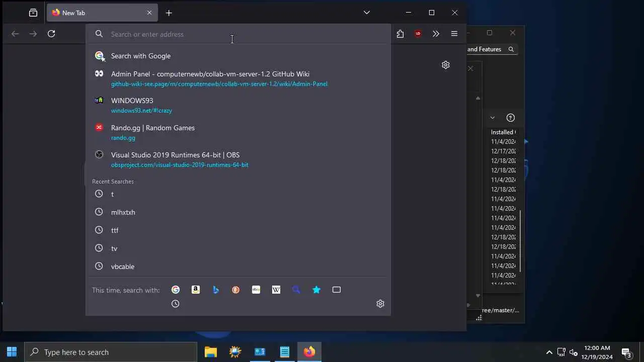Open network status tray icon
644x362 pixels.
coord(561,352)
